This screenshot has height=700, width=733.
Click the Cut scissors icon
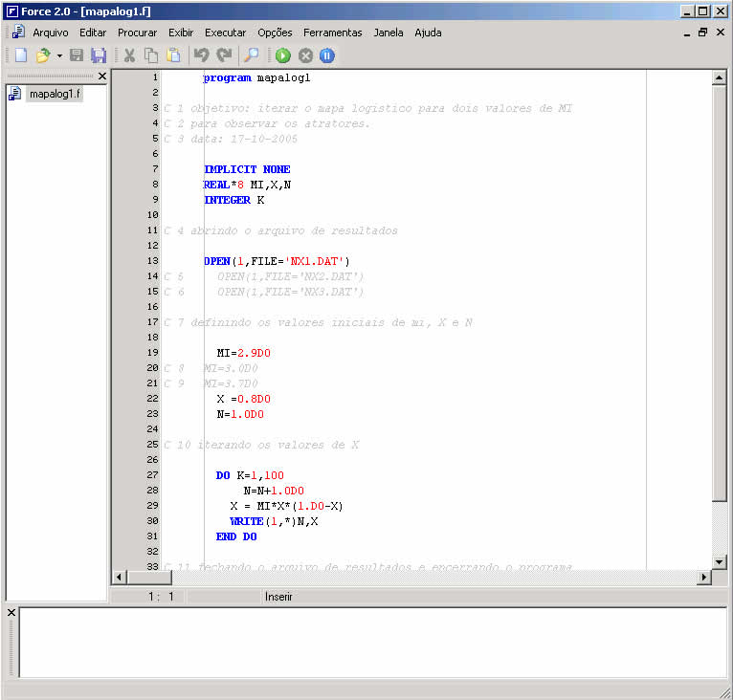click(129, 55)
